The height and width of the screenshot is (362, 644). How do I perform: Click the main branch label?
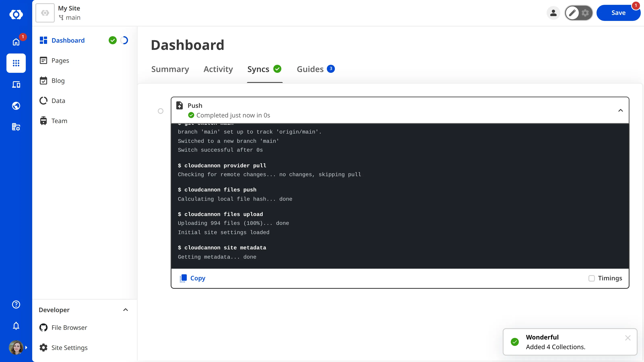(70, 17)
